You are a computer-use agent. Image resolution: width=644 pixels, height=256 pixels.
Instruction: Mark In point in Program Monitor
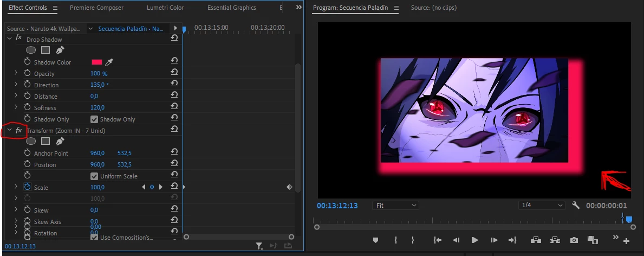pyautogui.click(x=395, y=240)
